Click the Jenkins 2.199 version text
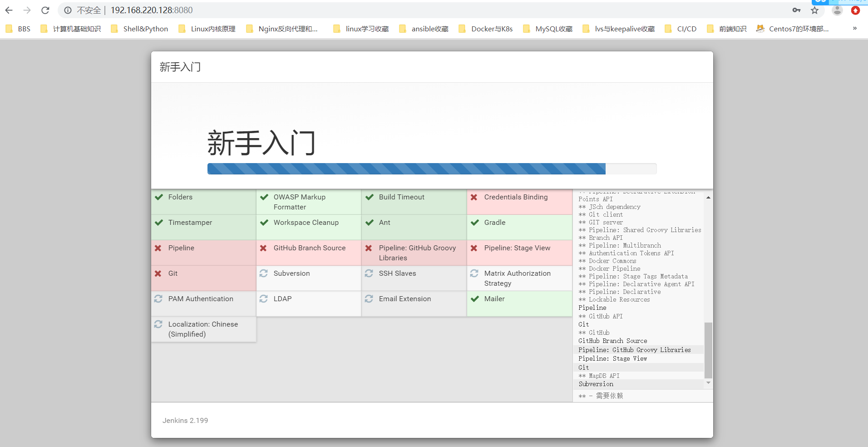The width and height of the screenshot is (868, 447). tap(185, 421)
